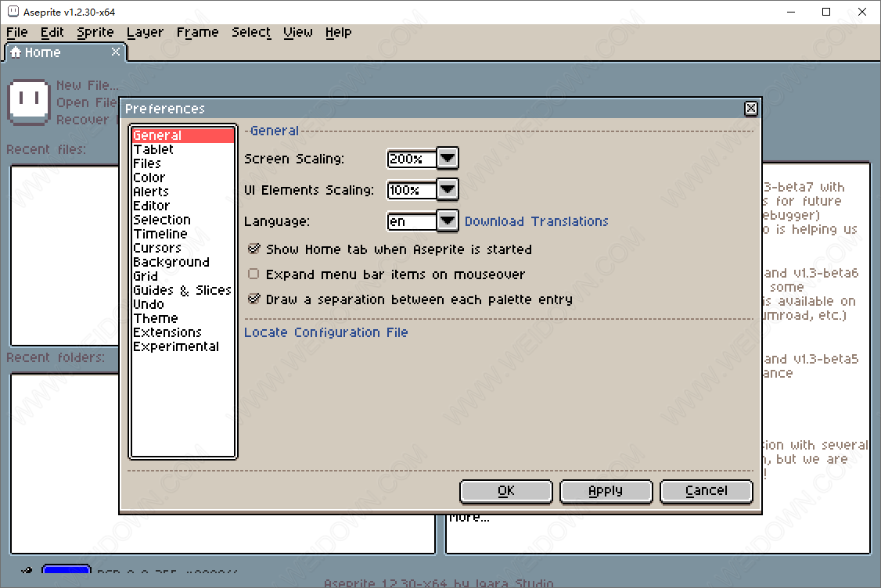Select Editor in preferences list

point(182,206)
